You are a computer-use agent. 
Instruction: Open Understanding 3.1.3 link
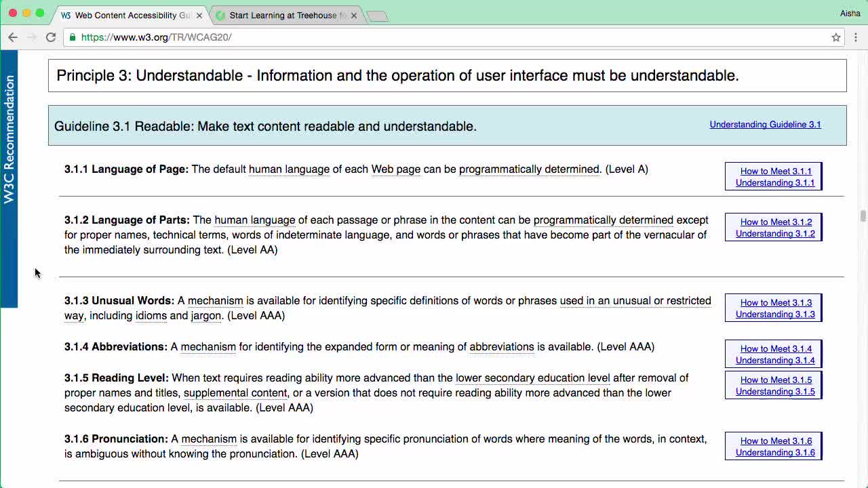click(775, 314)
